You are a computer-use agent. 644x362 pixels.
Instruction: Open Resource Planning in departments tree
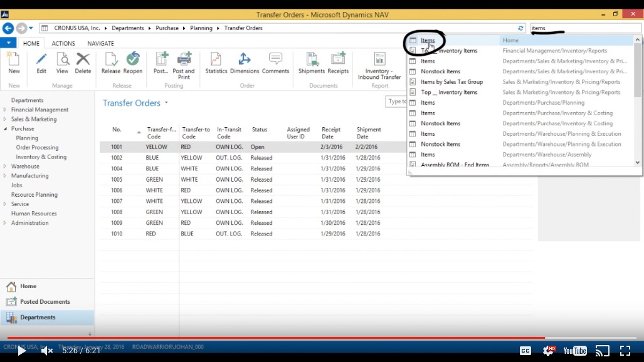[34, 195]
